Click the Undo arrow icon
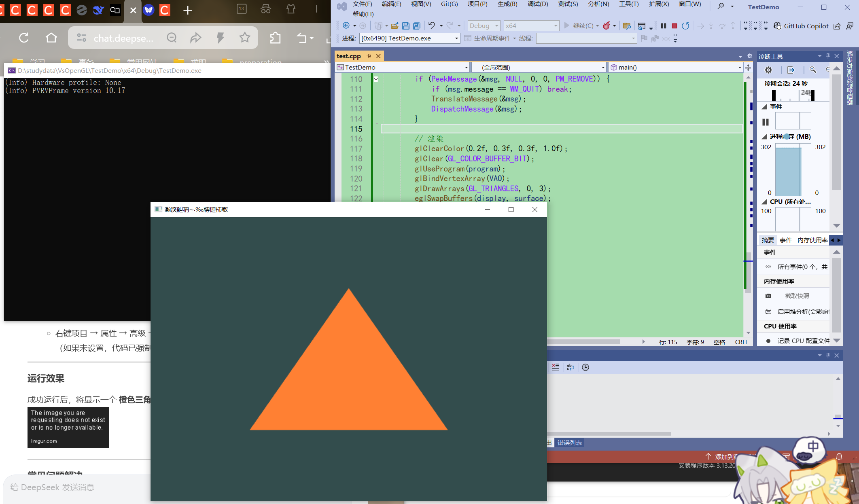This screenshot has width=859, height=504. click(x=431, y=26)
